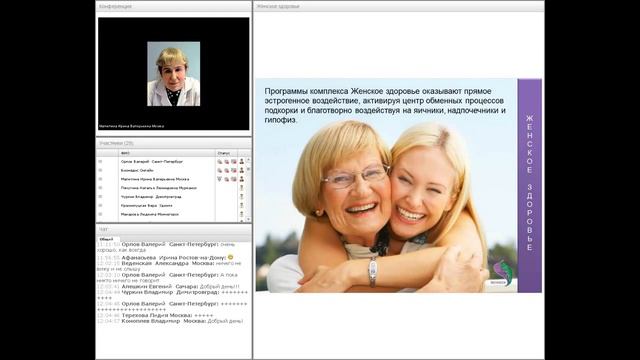Click Чуркин Владимир's chat message
This screenshot has width=640, height=360.
pyautogui.click(x=172, y=295)
